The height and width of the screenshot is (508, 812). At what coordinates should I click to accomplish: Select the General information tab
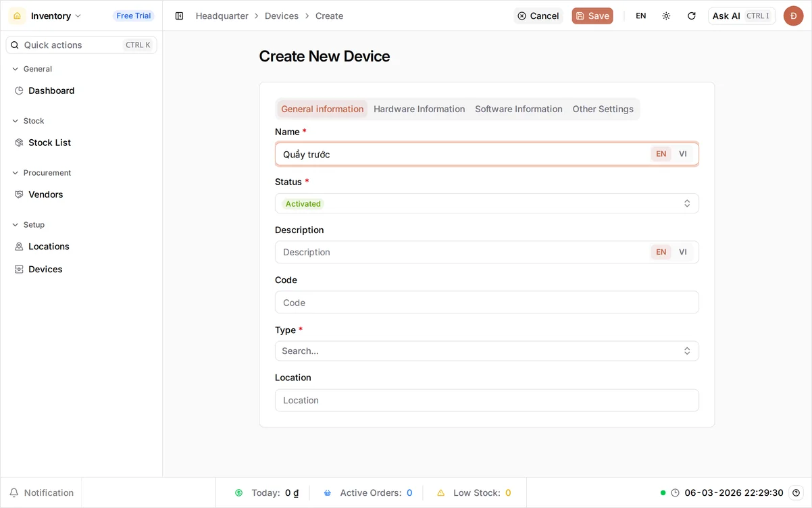click(322, 109)
